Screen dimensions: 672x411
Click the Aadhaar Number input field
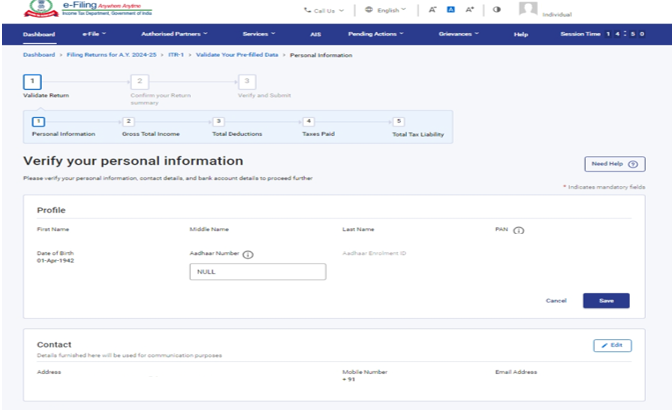[x=257, y=272]
